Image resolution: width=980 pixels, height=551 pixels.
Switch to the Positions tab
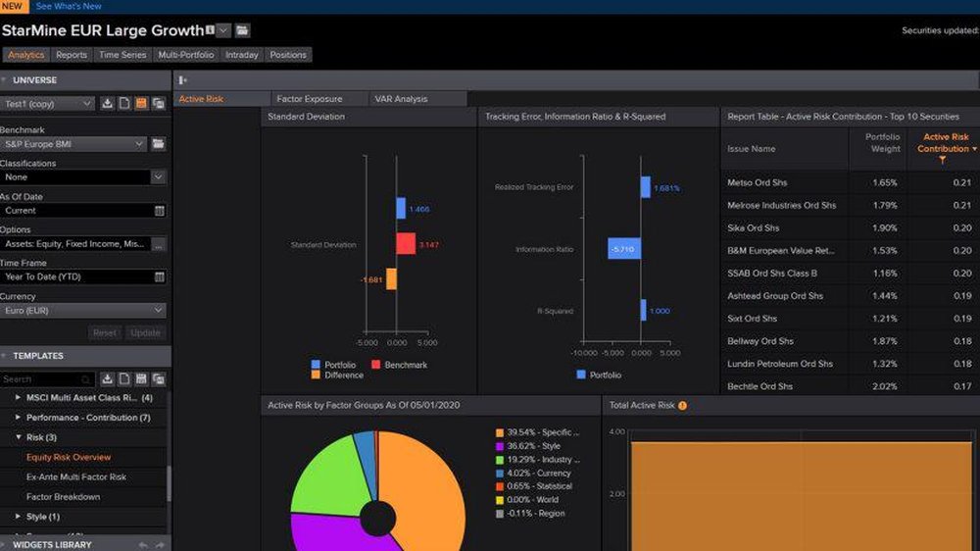pyautogui.click(x=288, y=55)
